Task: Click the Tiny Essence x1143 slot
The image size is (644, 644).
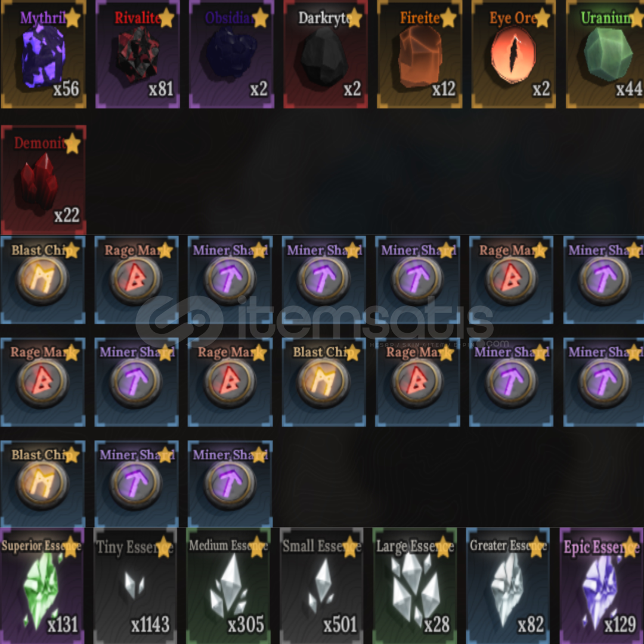Action: 135,586
